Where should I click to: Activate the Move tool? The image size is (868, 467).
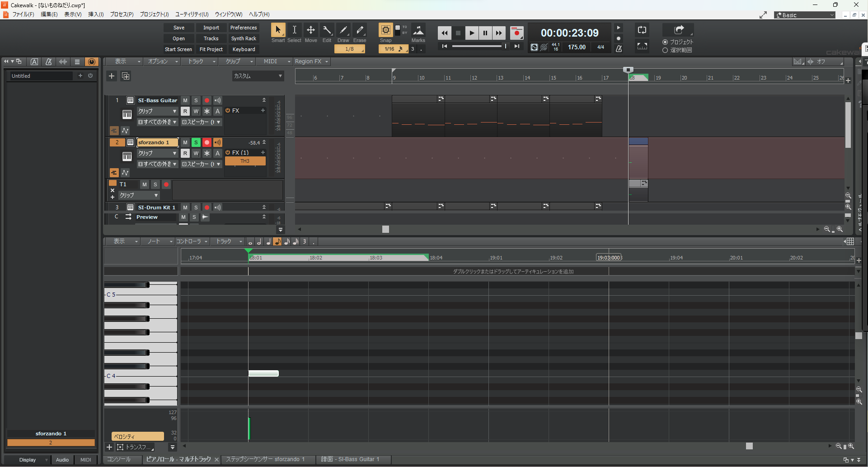pos(311,30)
